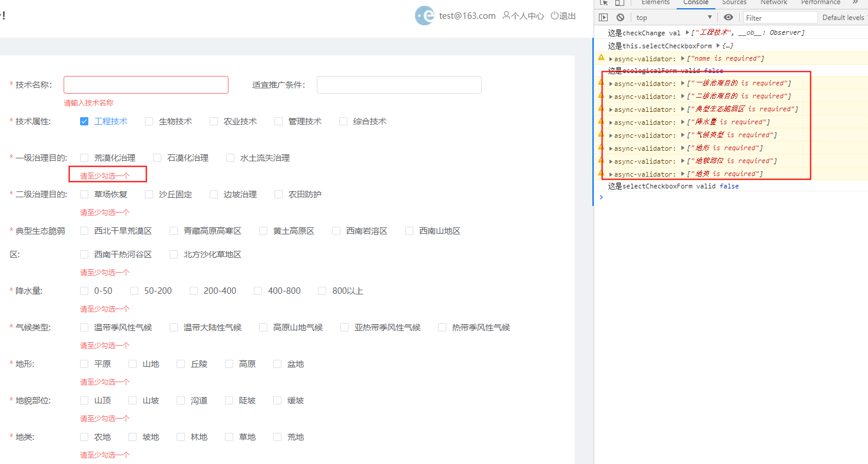This screenshot has height=464, width=868.
Task: Clear the console with the ban icon
Action: click(620, 18)
